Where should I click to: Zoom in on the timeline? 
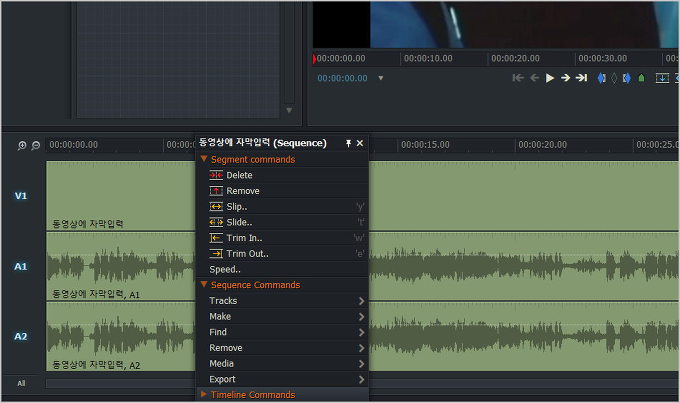coord(22,145)
